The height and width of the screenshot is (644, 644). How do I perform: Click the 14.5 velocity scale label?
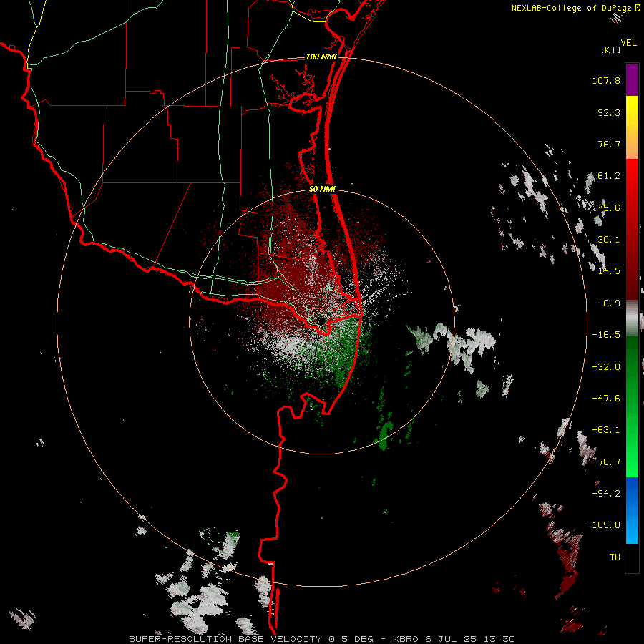pos(609,271)
